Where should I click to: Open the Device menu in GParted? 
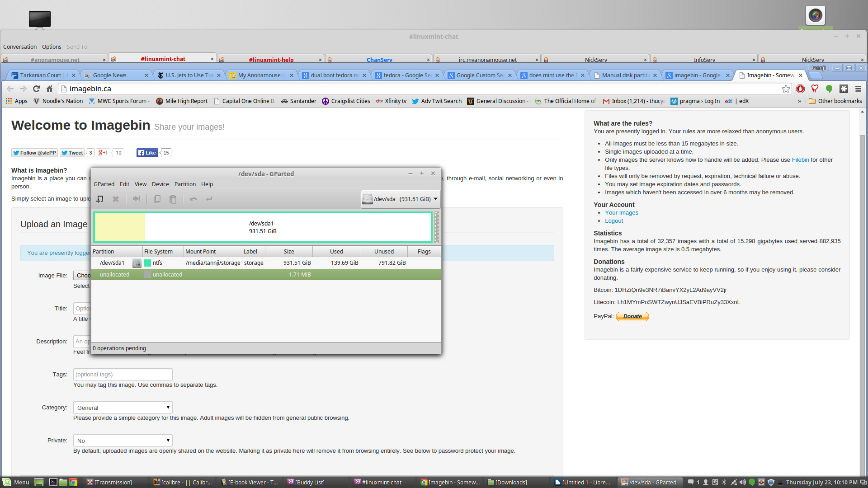(160, 184)
